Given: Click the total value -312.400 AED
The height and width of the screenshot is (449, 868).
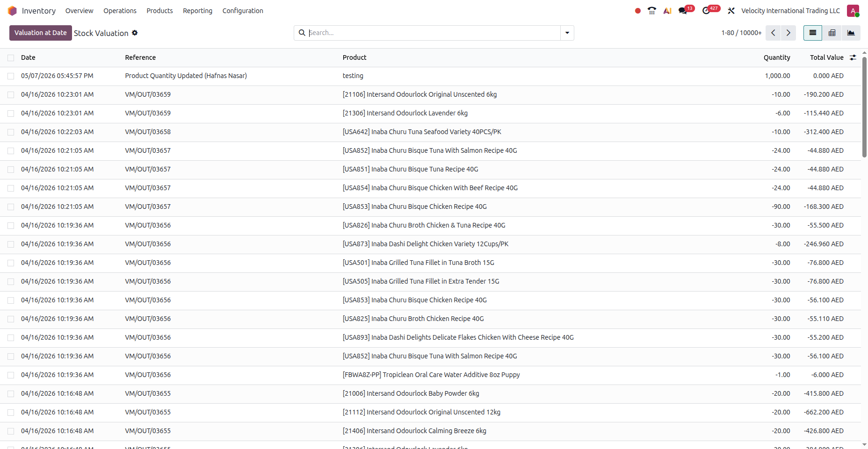Looking at the screenshot, I should pyautogui.click(x=824, y=132).
